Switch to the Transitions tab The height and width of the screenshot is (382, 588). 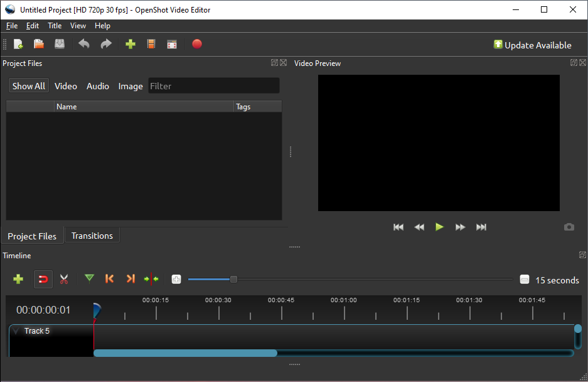click(92, 236)
